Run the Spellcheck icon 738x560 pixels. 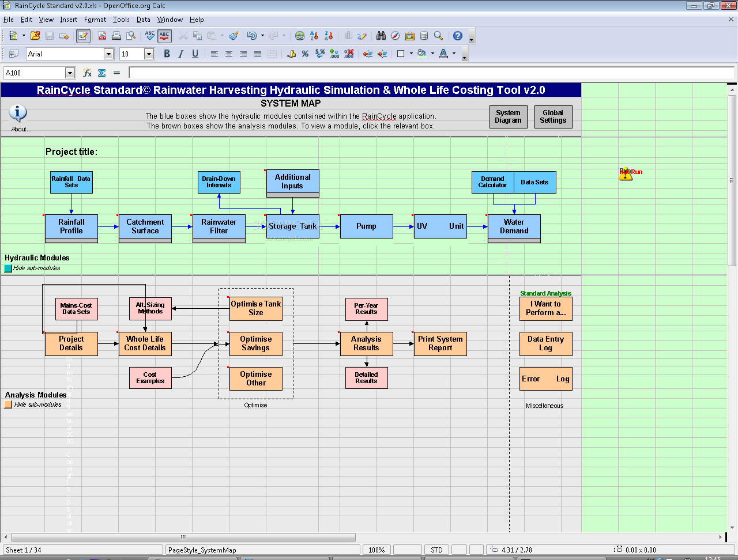point(150,36)
